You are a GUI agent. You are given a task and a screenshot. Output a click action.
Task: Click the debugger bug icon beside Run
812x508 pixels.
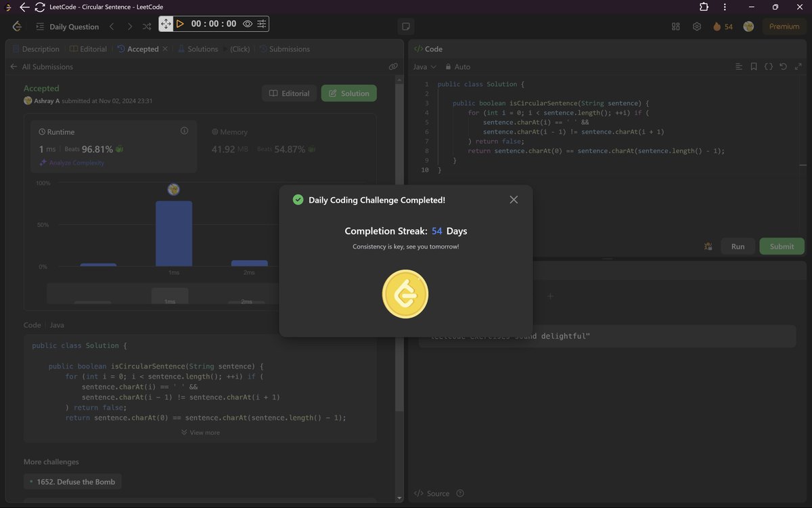click(708, 246)
